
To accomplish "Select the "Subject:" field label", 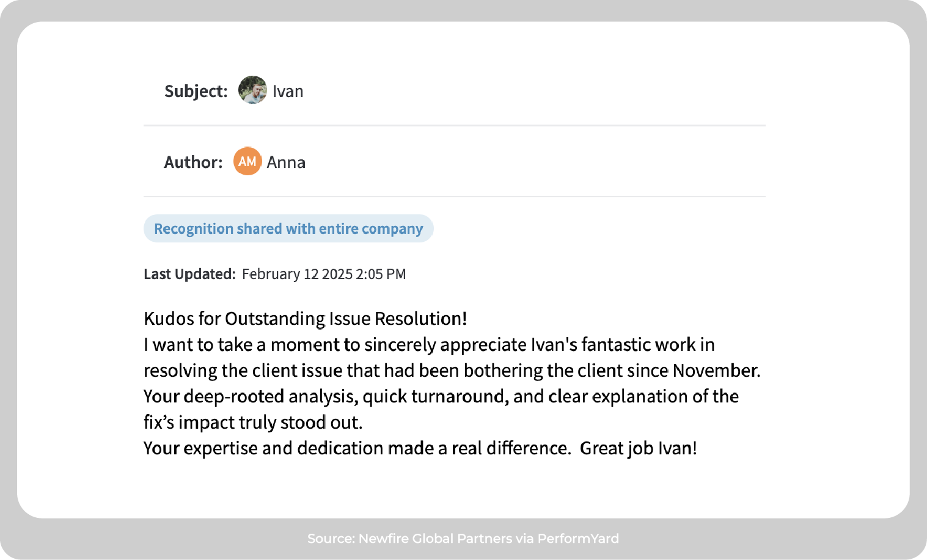I will point(196,92).
